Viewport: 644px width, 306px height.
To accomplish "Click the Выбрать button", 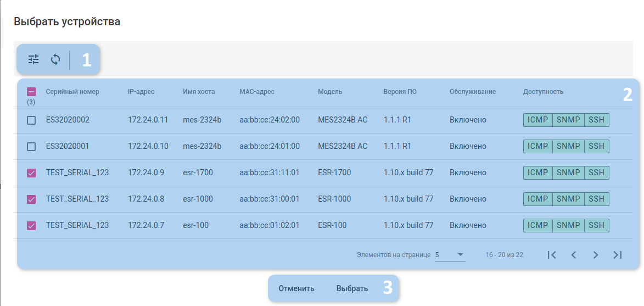I will 352,288.
